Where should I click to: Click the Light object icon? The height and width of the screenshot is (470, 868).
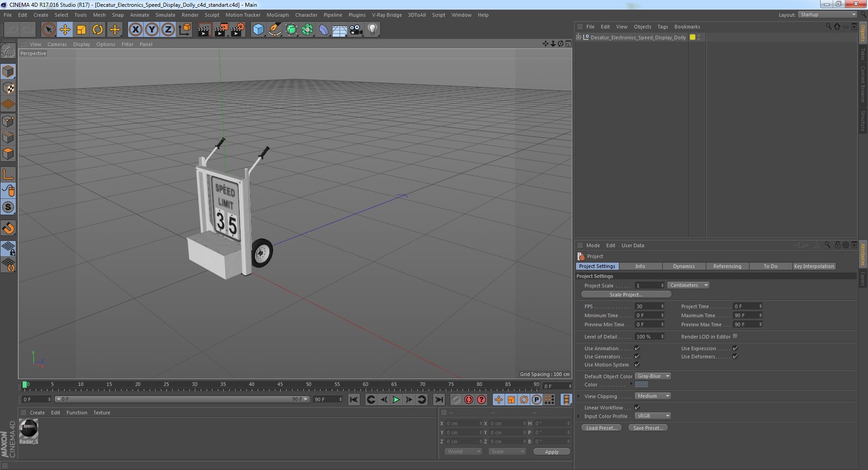tap(372, 30)
